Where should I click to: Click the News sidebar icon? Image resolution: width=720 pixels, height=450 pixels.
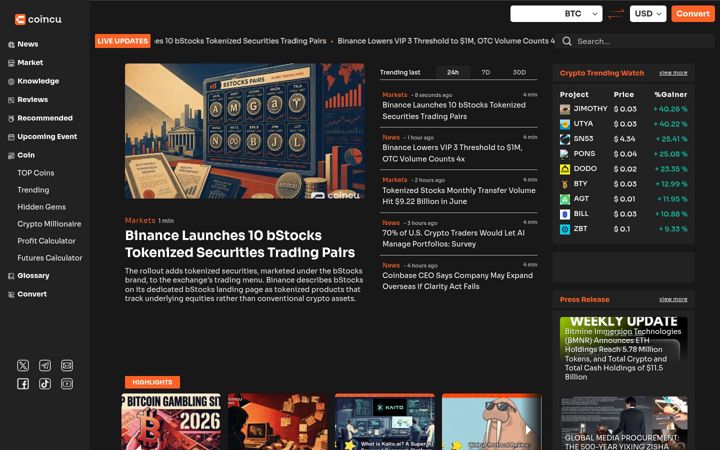coord(11,45)
